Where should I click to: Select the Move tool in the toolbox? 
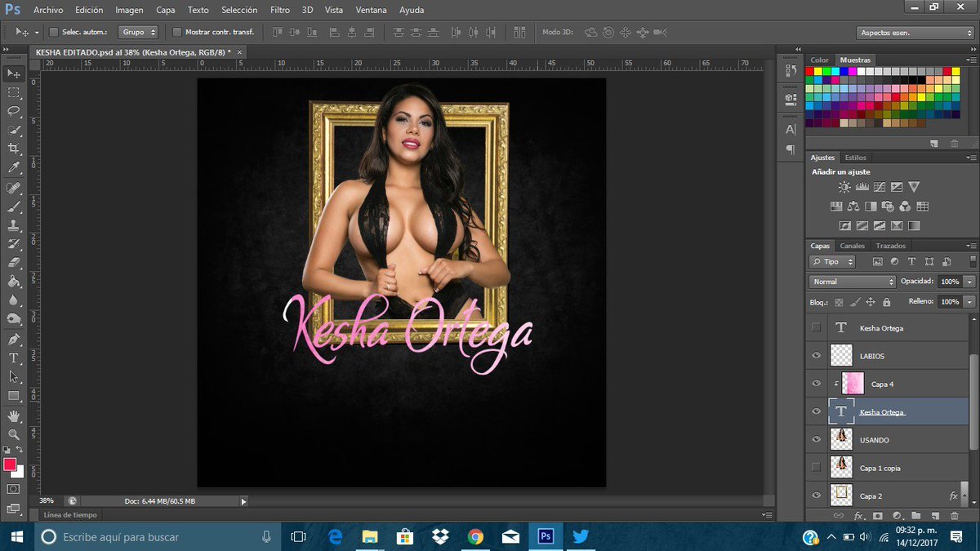[x=14, y=73]
